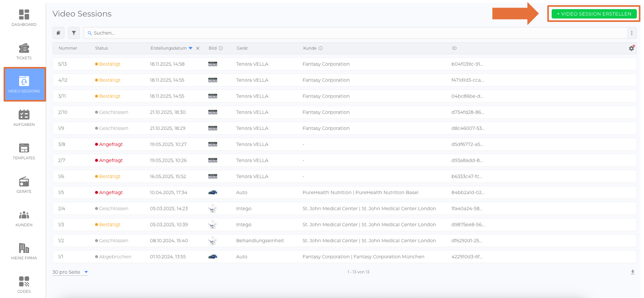Open the Aufgaben section
This screenshot has width=644, height=298.
(24, 118)
